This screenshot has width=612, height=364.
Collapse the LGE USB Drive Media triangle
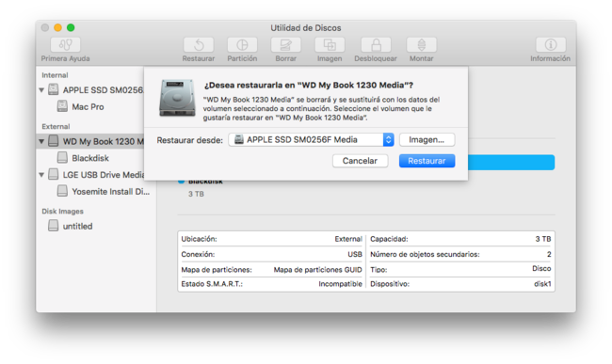pyautogui.click(x=41, y=175)
